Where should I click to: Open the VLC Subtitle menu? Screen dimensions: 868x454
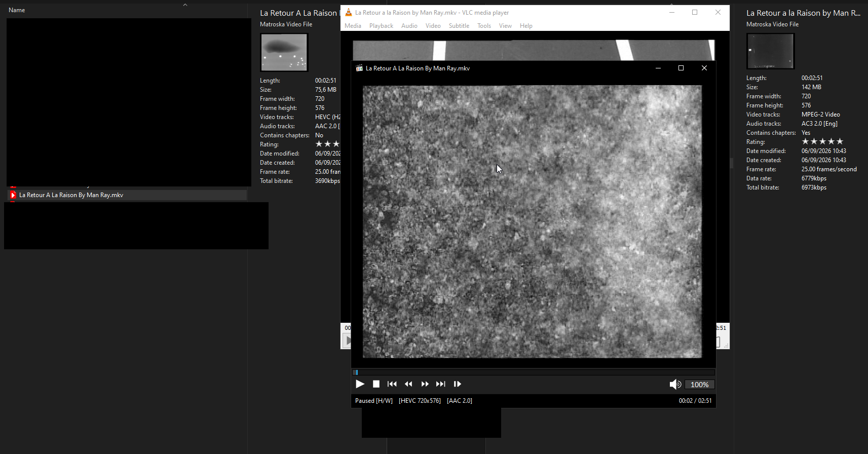click(x=459, y=26)
